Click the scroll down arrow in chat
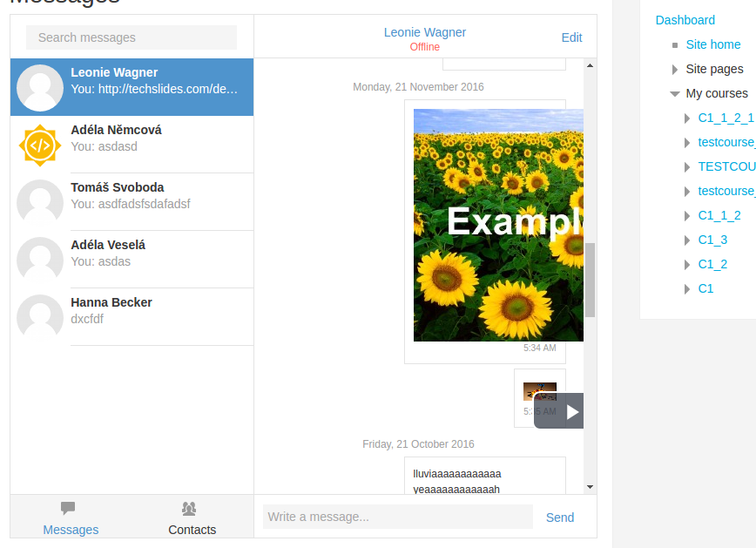 point(591,487)
